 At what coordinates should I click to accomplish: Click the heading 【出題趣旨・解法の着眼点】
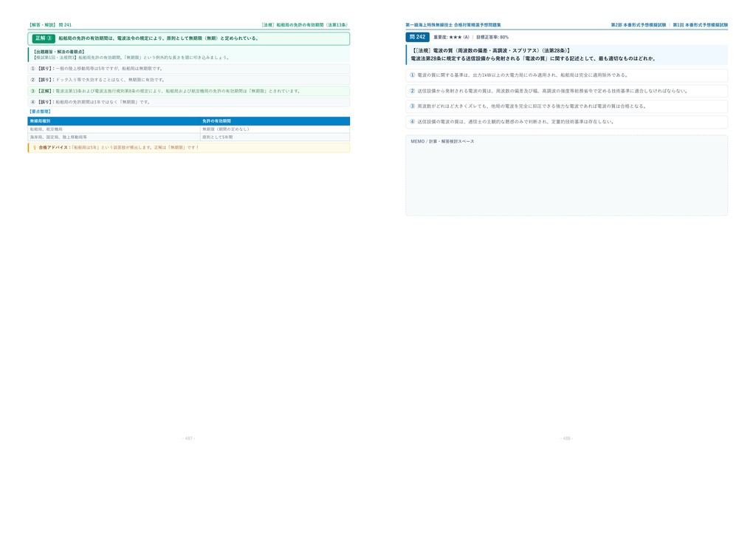pyautogui.click(x=59, y=52)
